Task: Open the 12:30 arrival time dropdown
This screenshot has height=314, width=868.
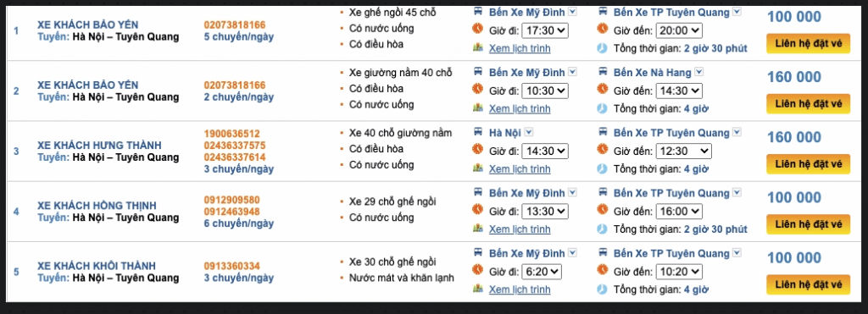Action: (684, 151)
